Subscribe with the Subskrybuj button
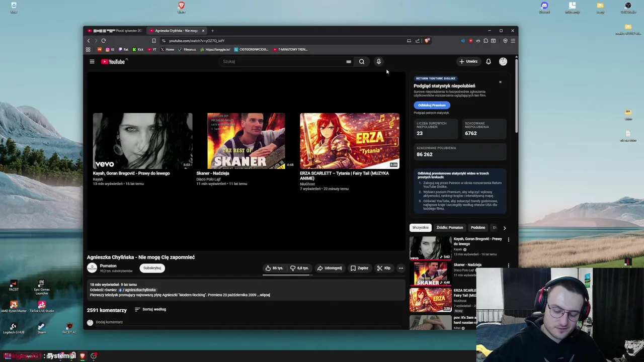644x362 pixels. click(152, 268)
